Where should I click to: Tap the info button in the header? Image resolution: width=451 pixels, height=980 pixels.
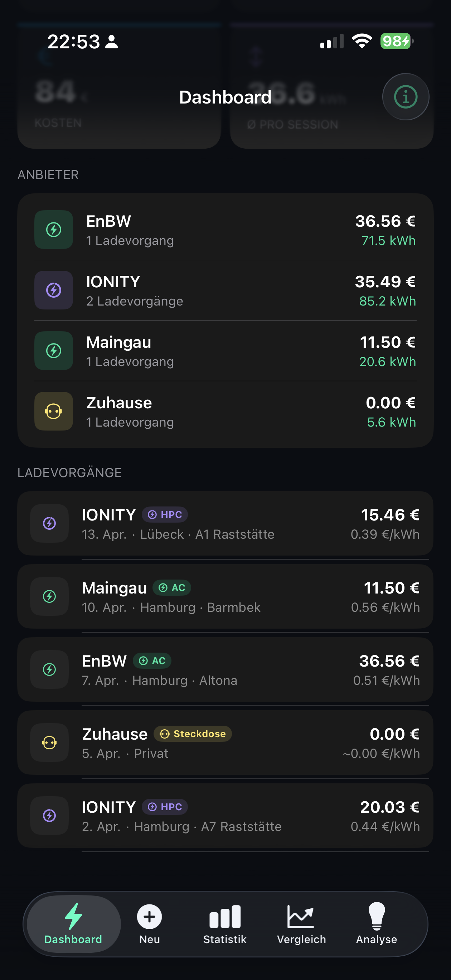click(406, 97)
